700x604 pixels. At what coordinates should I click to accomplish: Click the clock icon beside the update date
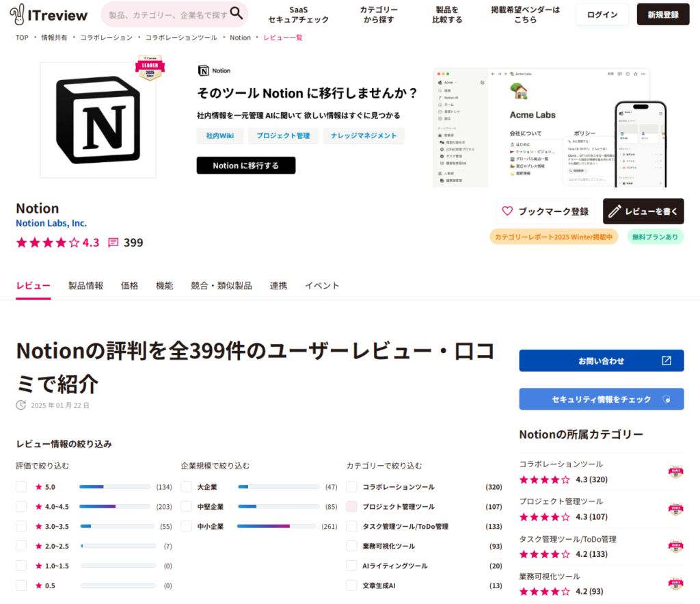coord(21,405)
